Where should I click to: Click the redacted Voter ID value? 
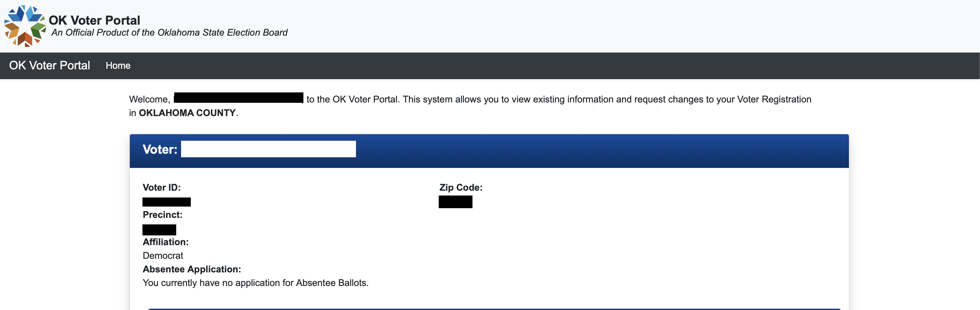click(166, 202)
